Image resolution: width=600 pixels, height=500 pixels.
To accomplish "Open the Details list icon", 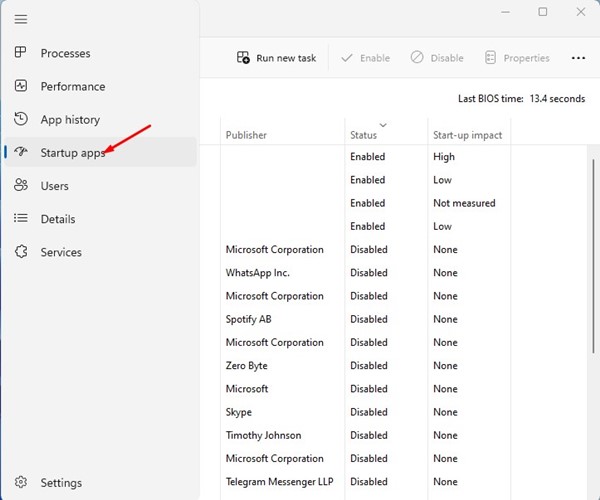I will pyautogui.click(x=21, y=219).
